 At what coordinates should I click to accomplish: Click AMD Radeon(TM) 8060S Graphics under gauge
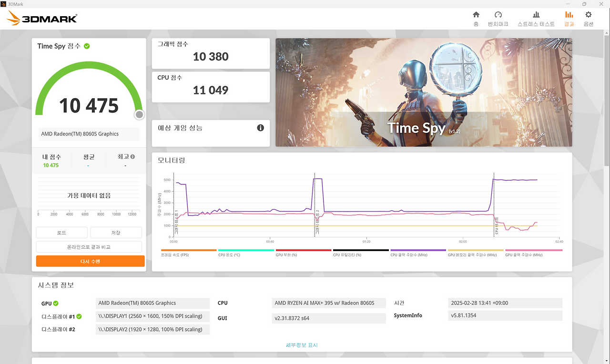(89, 134)
